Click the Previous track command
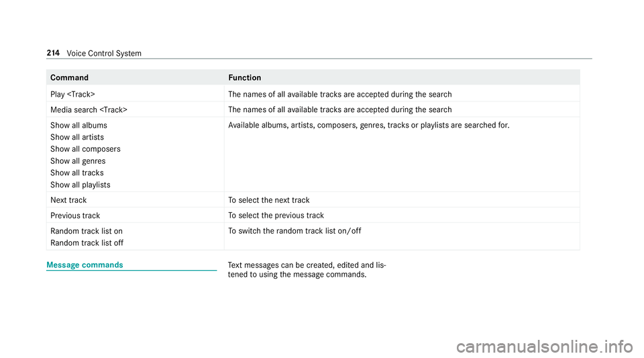This screenshot has width=644, height=358. 75,216
